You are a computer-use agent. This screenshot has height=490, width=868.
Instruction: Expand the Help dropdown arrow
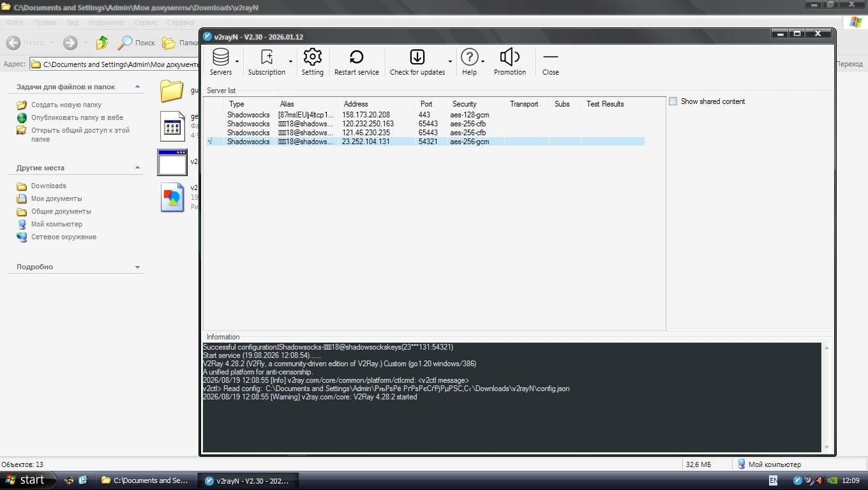coord(483,62)
